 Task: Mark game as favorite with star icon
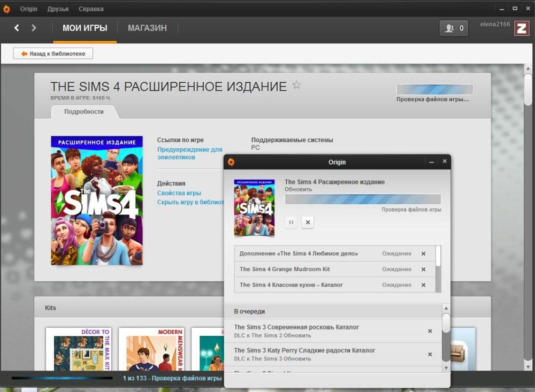coord(296,84)
